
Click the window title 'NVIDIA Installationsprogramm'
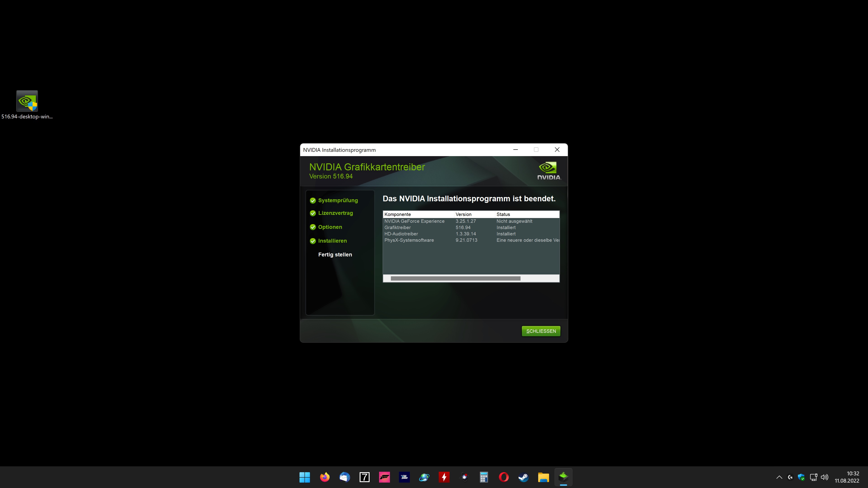point(339,150)
